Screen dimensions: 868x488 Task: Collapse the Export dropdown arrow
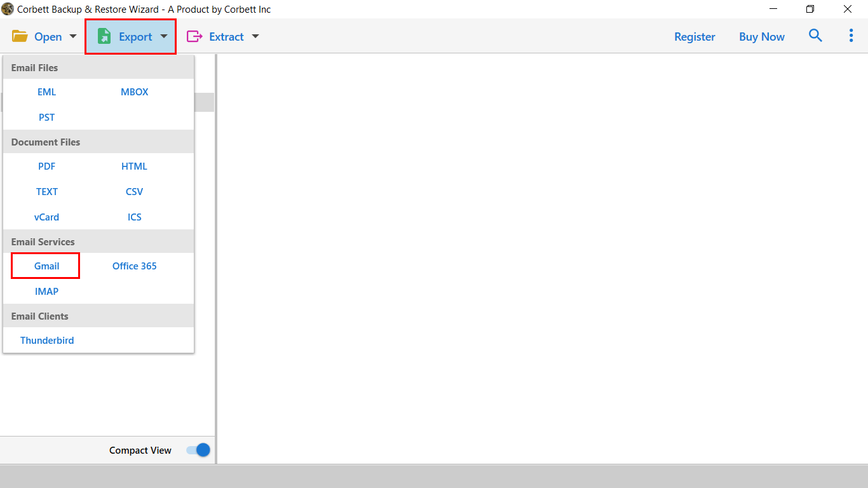pyautogui.click(x=164, y=36)
